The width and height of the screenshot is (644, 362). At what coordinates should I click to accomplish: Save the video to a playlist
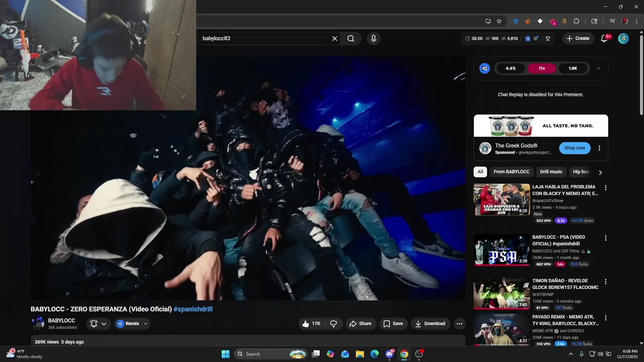coord(393,324)
